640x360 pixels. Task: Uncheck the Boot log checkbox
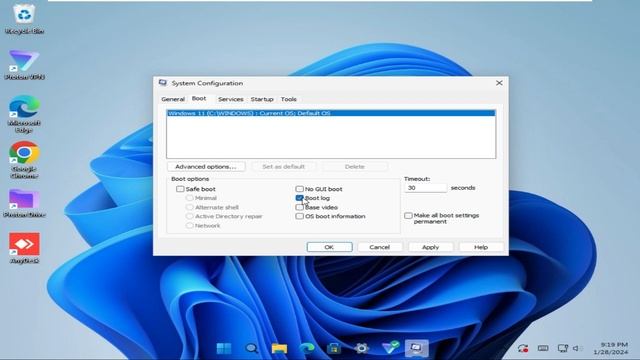[x=299, y=198]
